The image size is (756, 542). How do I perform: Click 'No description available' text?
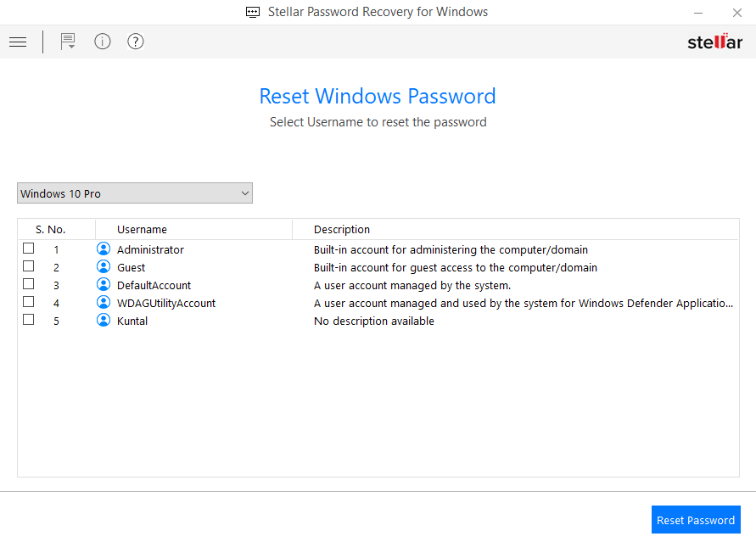374,321
